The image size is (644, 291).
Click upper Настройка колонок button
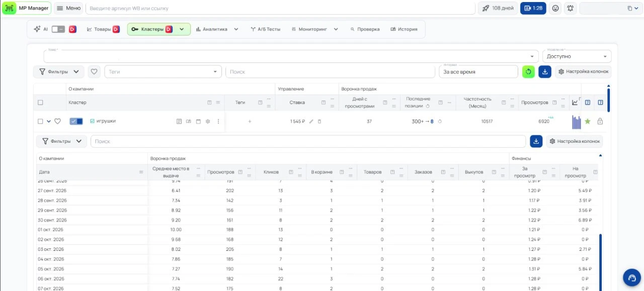tap(583, 72)
